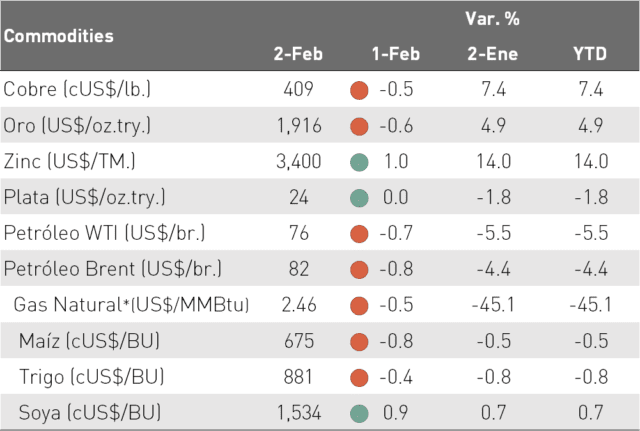The width and height of the screenshot is (640, 431).
Task: Click the 2-Ene column header
Action: pyautogui.click(x=493, y=54)
